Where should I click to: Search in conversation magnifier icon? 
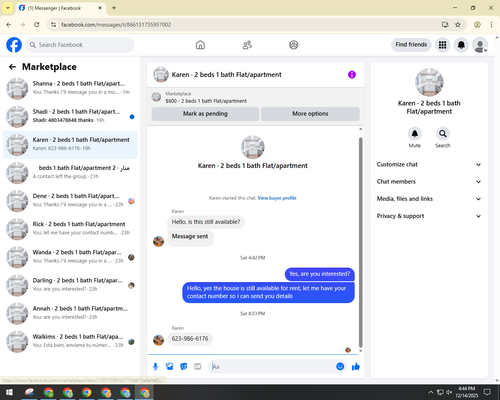point(443,134)
